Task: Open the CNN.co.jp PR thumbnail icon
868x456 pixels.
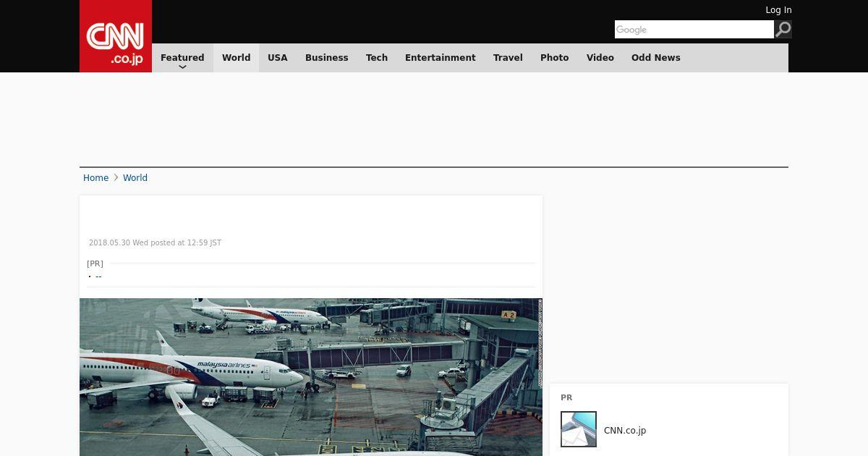Action: click(x=579, y=429)
